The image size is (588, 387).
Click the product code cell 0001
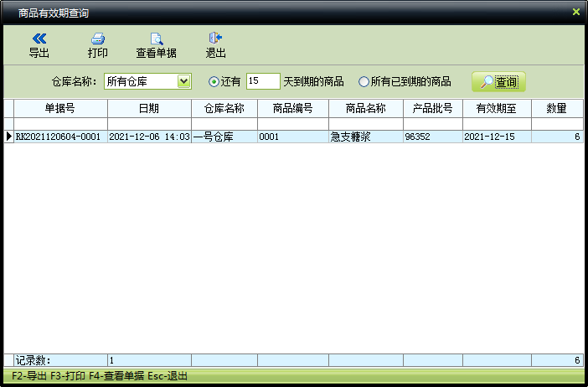[293, 137]
